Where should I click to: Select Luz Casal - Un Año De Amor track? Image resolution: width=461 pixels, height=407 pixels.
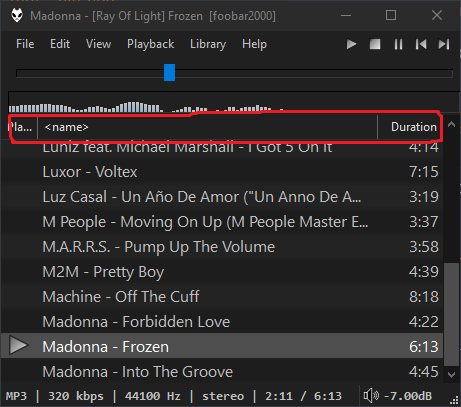pyautogui.click(x=222, y=197)
